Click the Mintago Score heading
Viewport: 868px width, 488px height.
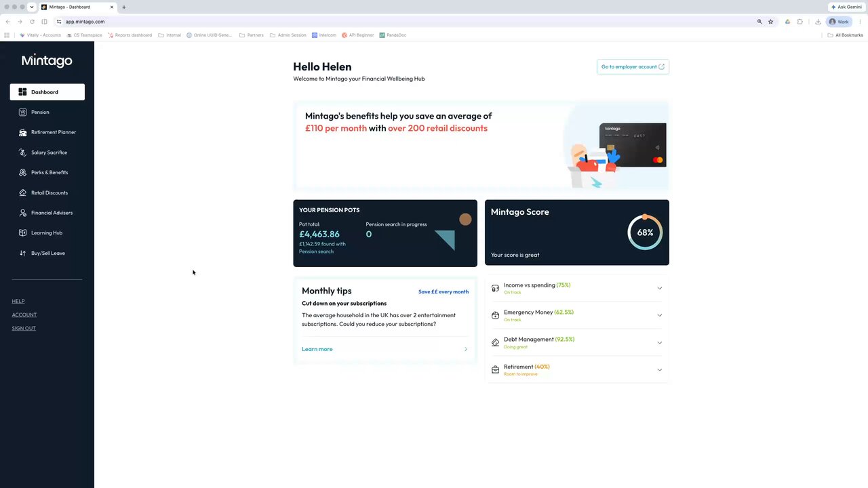point(520,211)
